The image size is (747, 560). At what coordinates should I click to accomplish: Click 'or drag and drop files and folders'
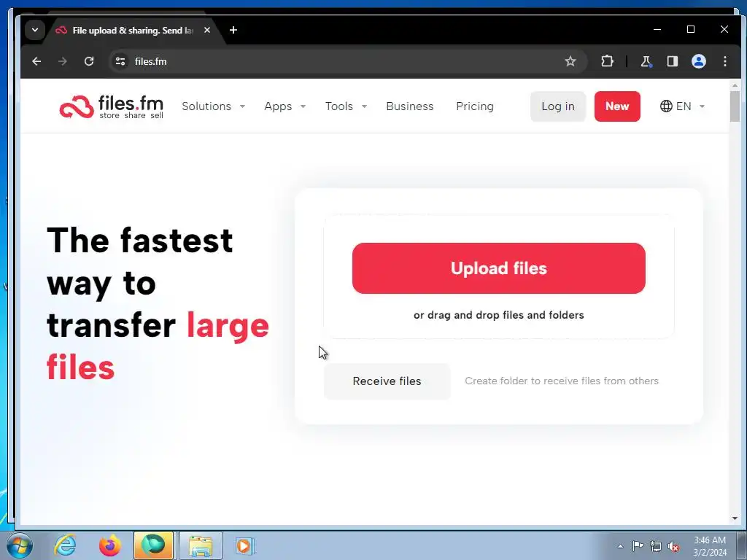498,315
